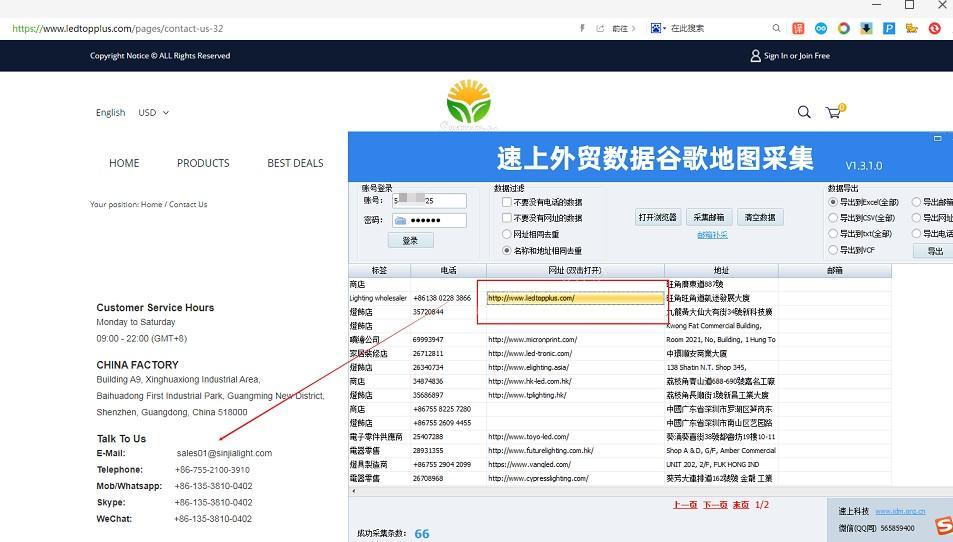Open the HOME menu item
Viewport: 953px width, 542px height.
124,163
